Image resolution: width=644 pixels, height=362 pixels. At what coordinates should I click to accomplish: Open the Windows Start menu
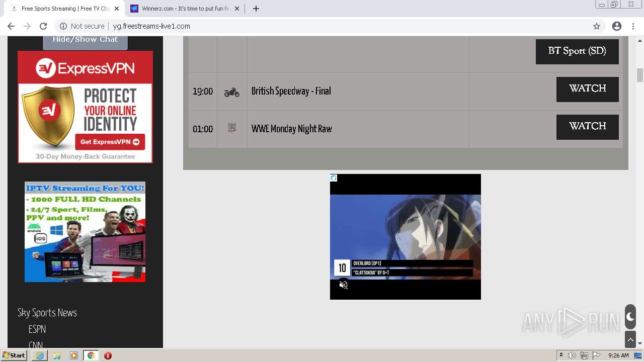[14, 355]
